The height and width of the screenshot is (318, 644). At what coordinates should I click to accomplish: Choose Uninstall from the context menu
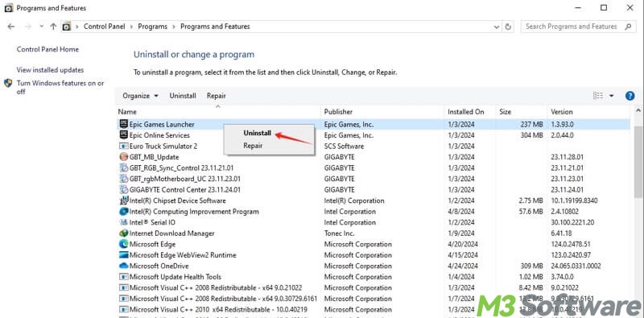pos(257,133)
